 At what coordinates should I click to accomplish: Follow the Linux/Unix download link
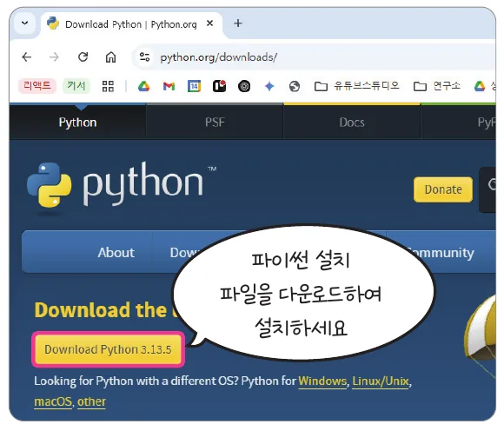coord(381,381)
